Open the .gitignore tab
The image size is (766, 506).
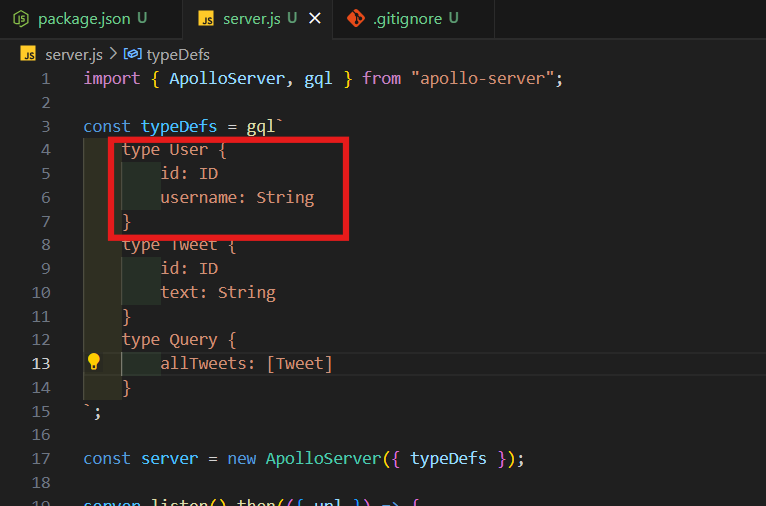pyautogui.click(x=413, y=19)
